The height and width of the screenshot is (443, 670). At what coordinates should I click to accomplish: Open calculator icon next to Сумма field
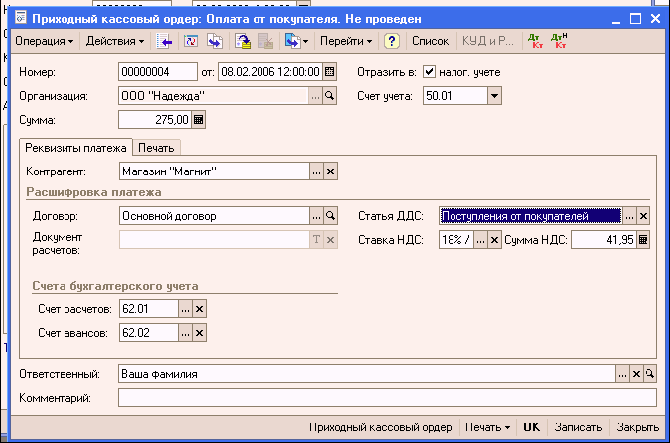coord(198,120)
